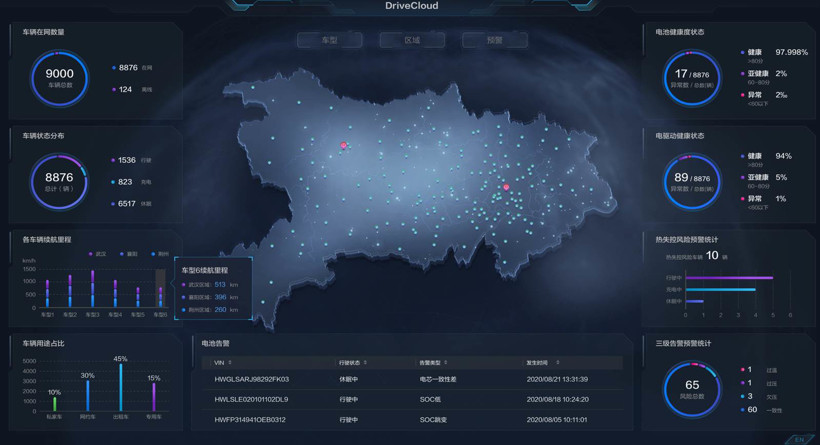Click the 车型1 bar in range chart
The image size is (820, 445).
pos(48,293)
